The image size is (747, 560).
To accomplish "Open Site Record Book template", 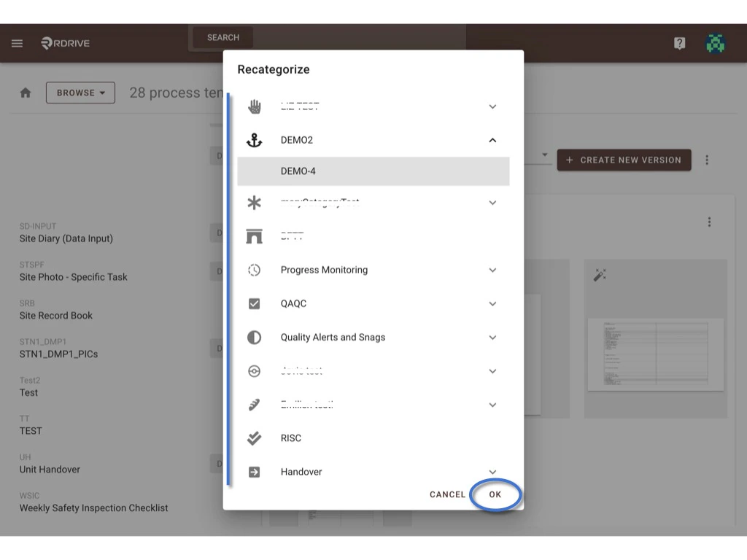I will tap(55, 310).
